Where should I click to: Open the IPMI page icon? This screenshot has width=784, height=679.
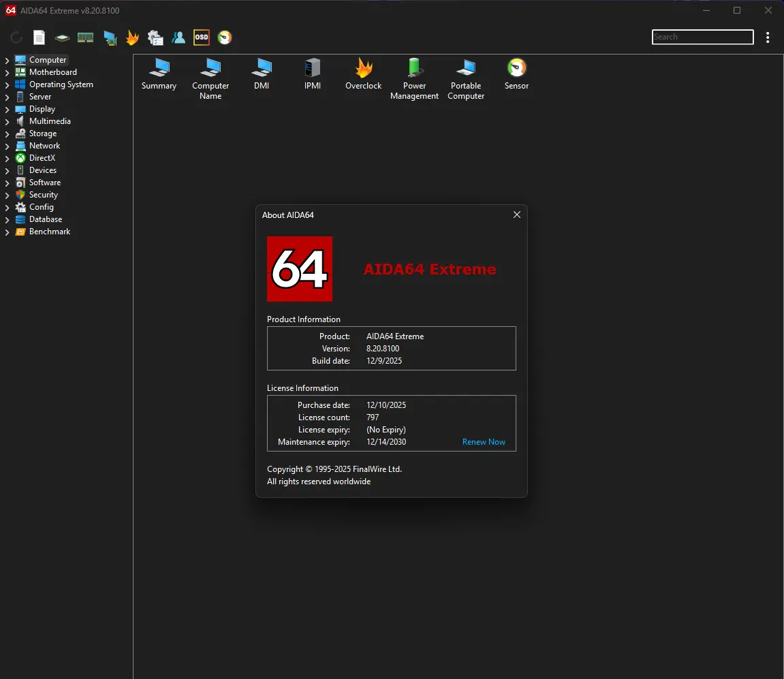pyautogui.click(x=313, y=74)
